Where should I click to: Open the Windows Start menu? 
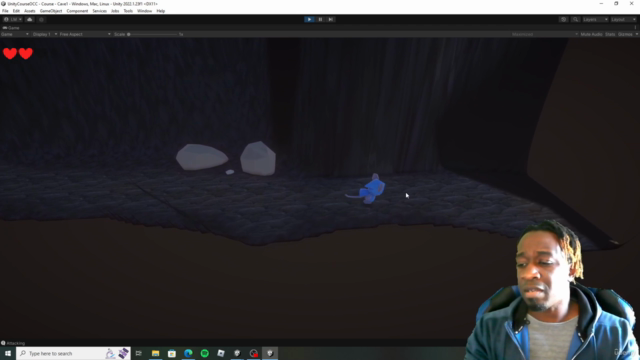point(8,353)
